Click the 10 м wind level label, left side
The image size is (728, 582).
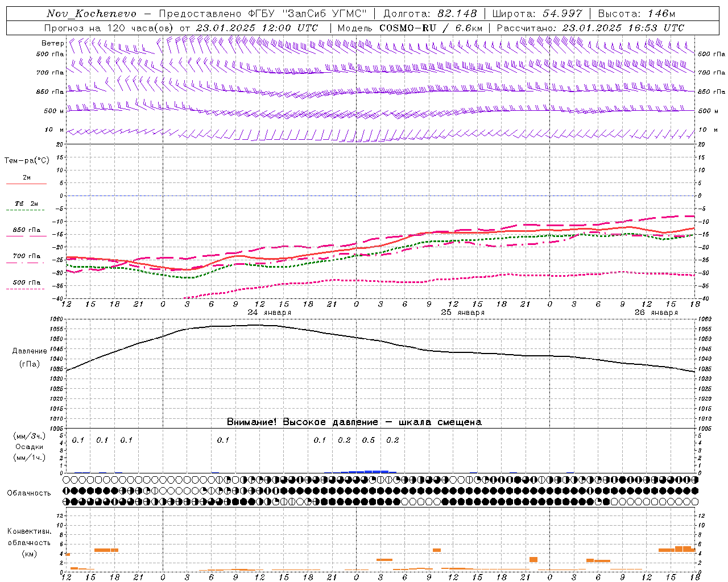point(55,130)
